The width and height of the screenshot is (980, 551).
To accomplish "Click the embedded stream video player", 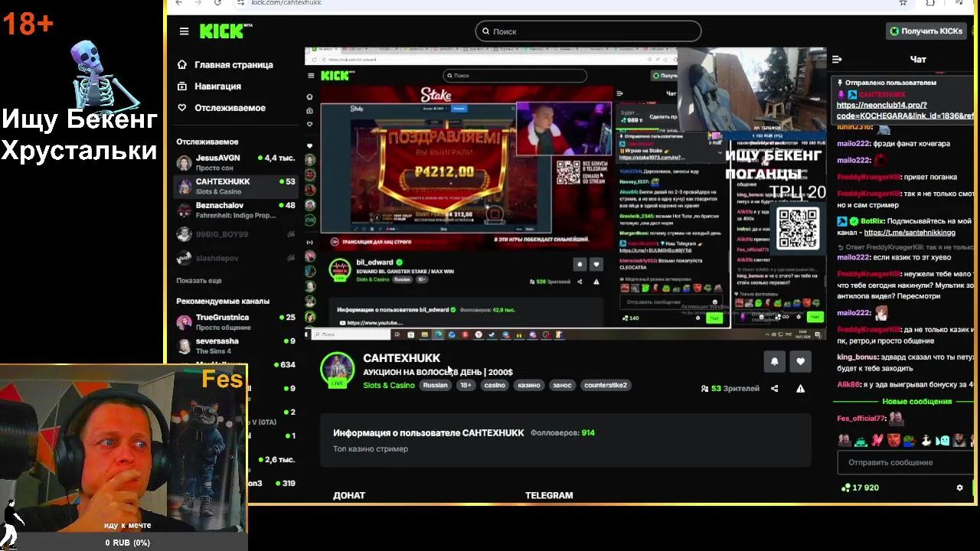I will [x=565, y=194].
